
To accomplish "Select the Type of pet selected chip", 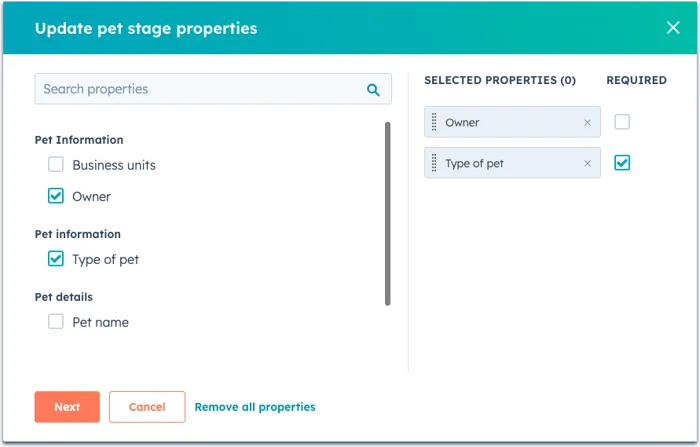I will point(512,163).
